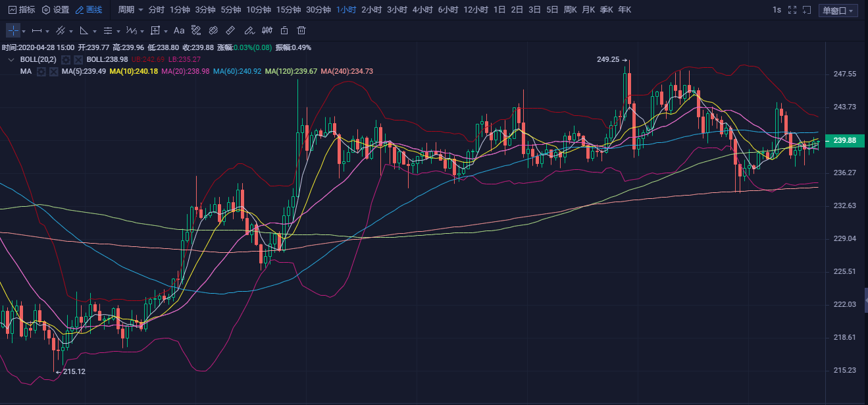Viewport: 868px width, 405px height.
Task: Switch to 分时 time-sharing chart
Action: tap(157, 10)
